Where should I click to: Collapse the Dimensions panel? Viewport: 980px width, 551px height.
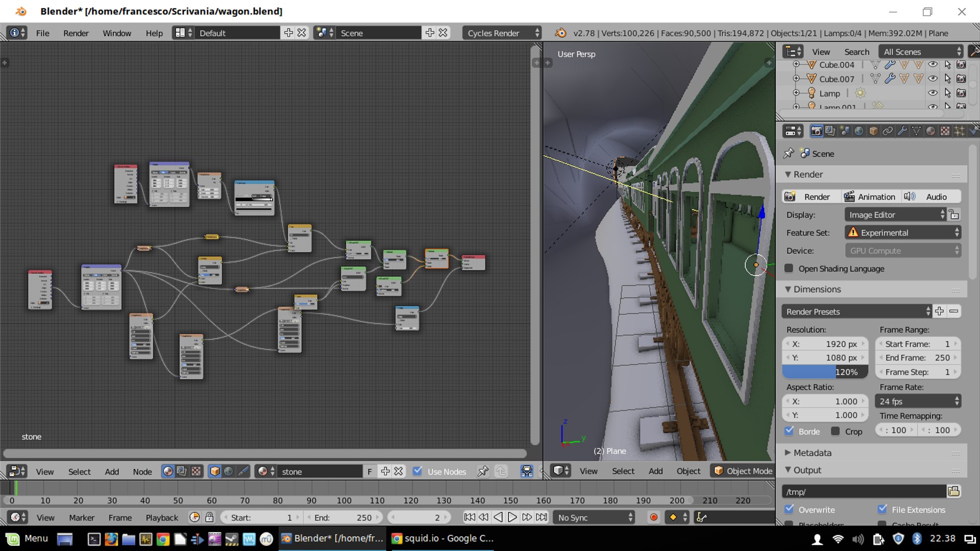point(788,289)
